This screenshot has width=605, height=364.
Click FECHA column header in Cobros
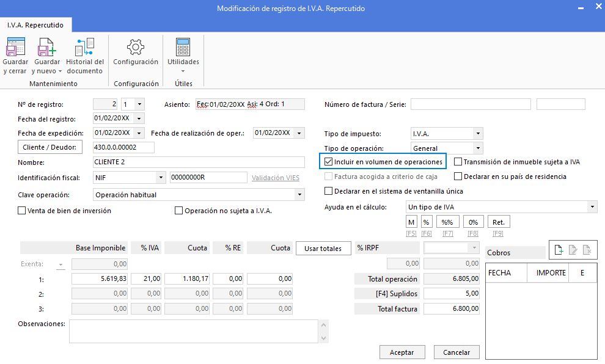506,273
